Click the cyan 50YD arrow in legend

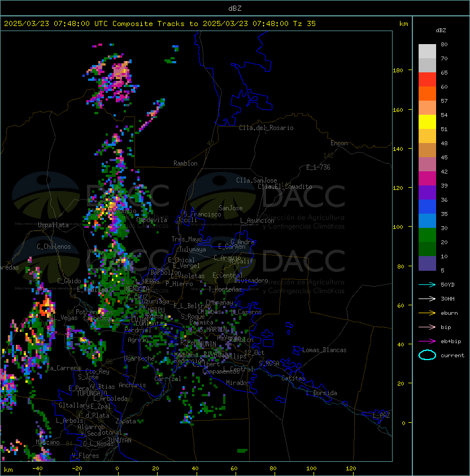tap(427, 284)
